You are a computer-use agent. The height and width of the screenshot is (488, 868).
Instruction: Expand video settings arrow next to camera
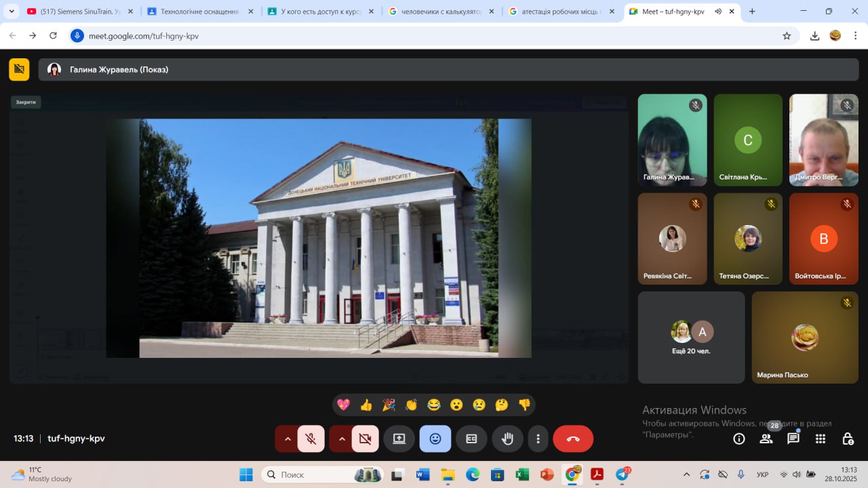point(342,439)
